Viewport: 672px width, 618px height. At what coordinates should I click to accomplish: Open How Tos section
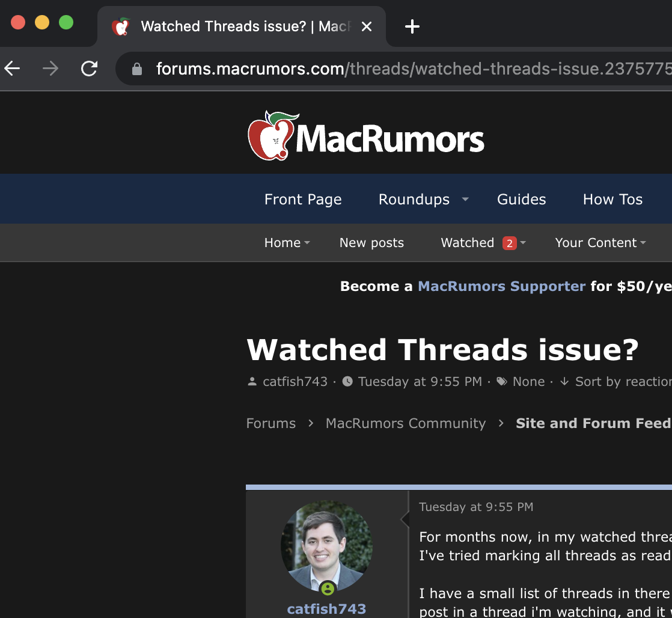(613, 199)
